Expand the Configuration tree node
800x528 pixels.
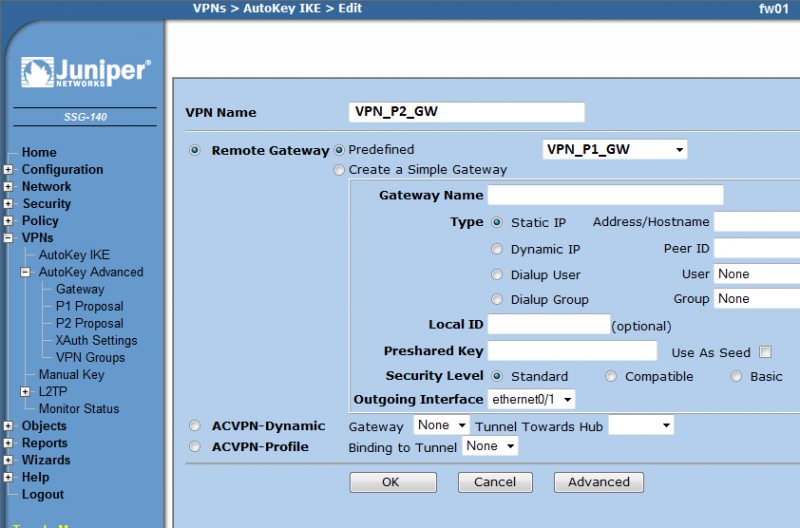pos(8,169)
